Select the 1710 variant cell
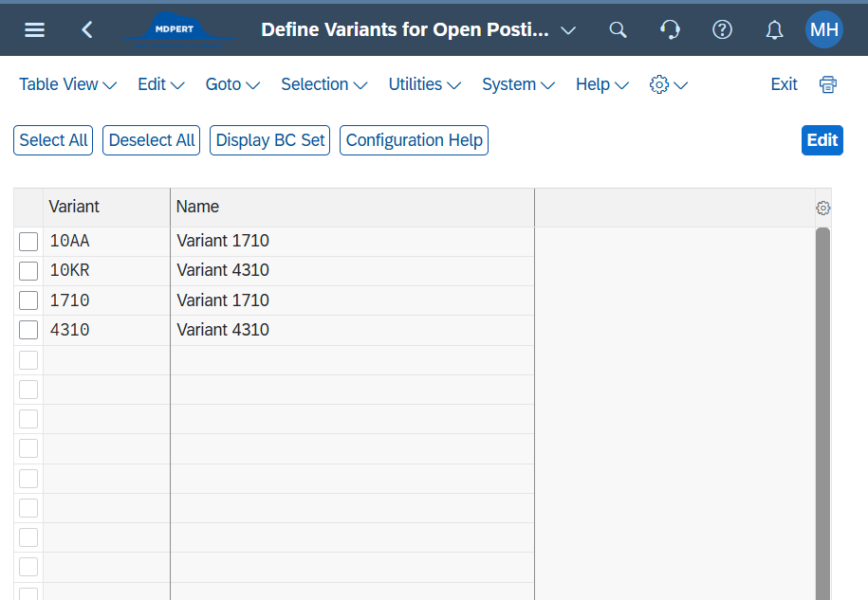The image size is (868, 600). [106, 300]
